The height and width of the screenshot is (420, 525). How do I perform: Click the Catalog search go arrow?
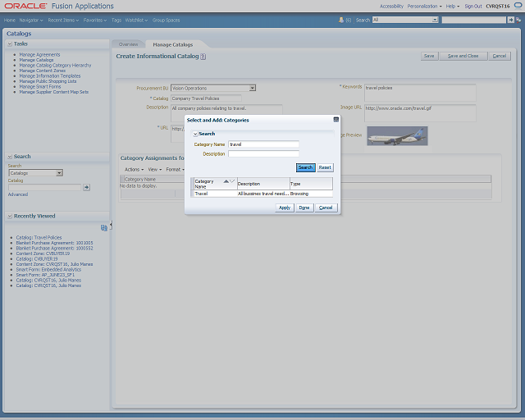86,187
